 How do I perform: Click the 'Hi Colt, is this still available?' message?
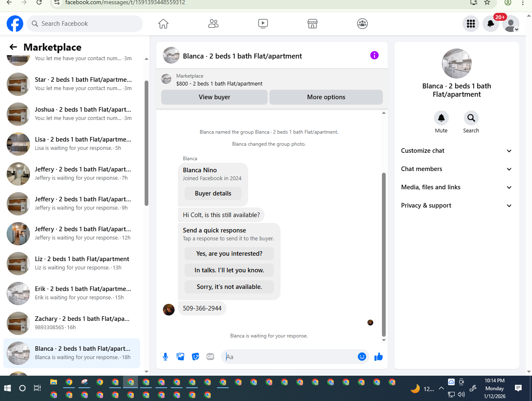point(221,215)
